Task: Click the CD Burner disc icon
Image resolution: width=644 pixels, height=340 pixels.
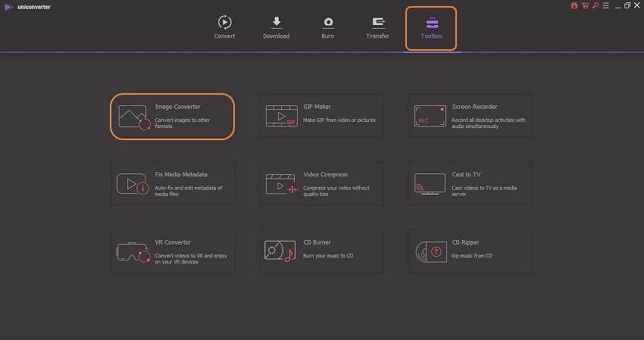Action: (280, 251)
